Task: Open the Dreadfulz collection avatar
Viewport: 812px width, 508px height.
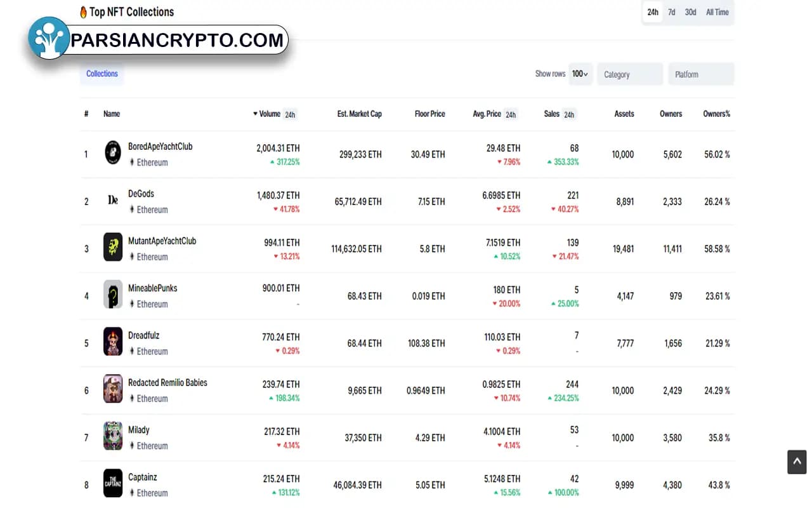Action: click(x=113, y=342)
